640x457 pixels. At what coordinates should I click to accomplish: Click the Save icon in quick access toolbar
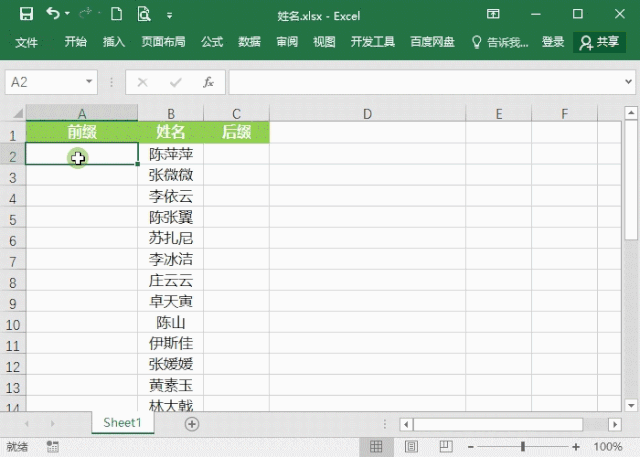pyautogui.click(x=27, y=14)
